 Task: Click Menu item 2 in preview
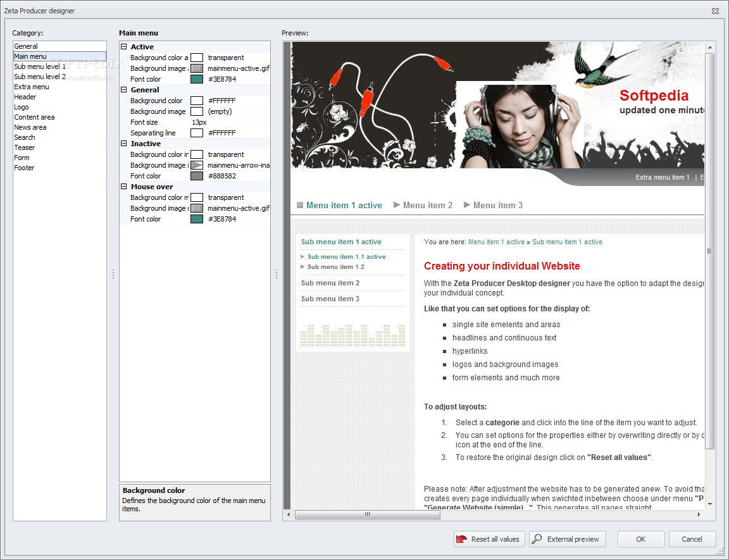(427, 206)
